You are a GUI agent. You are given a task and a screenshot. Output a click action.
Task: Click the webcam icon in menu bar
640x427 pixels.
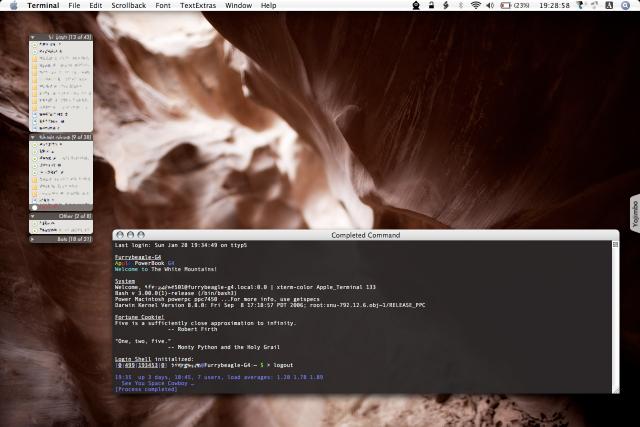[417, 5]
